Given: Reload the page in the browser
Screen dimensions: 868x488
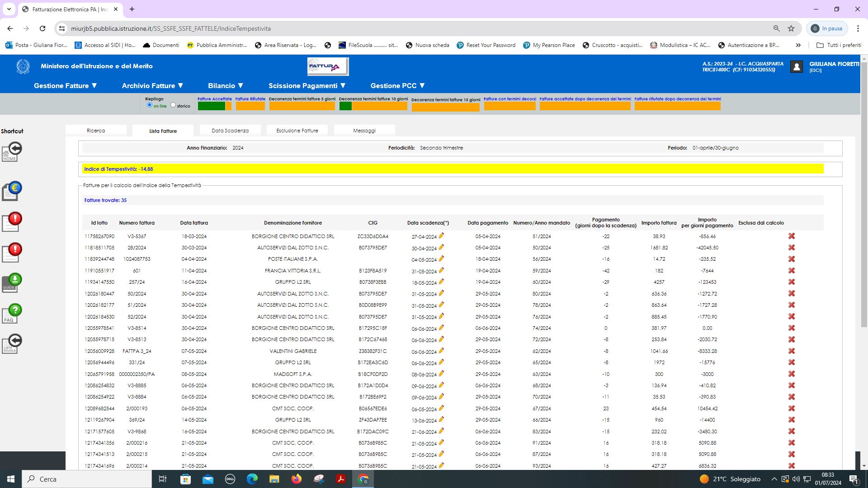Looking at the screenshot, I should (x=42, y=28).
